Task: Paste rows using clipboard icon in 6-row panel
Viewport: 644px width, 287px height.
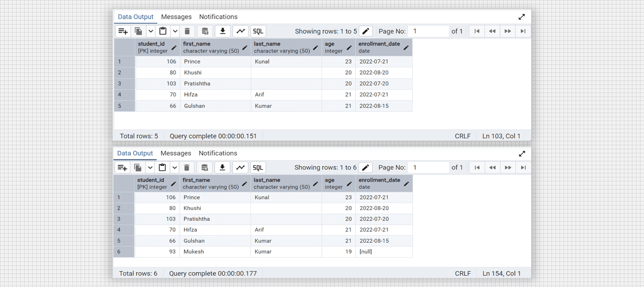Action: [x=163, y=167]
